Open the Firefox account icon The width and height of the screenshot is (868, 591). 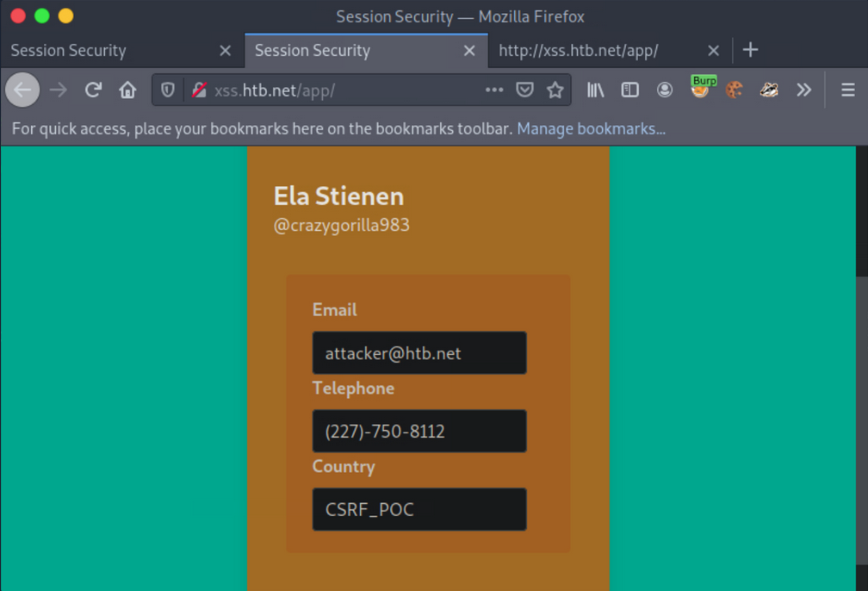click(x=665, y=90)
